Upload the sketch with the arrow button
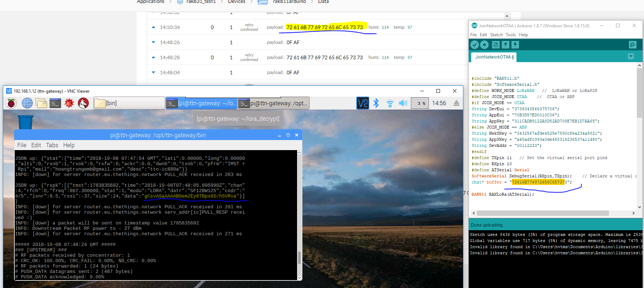 [x=484, y=45]
